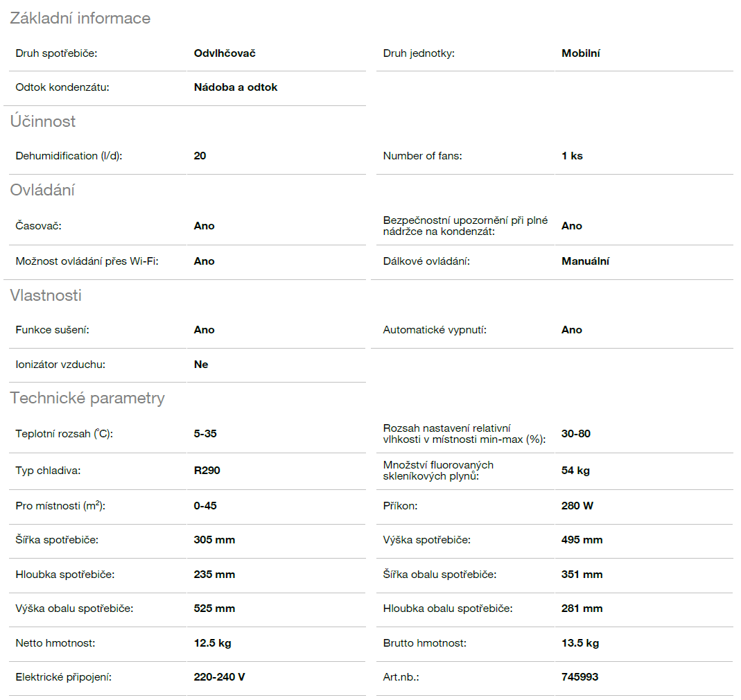741x700 pixels.
Task: Click the R290 refrigerant type value
Action: [x=207, y=471]
